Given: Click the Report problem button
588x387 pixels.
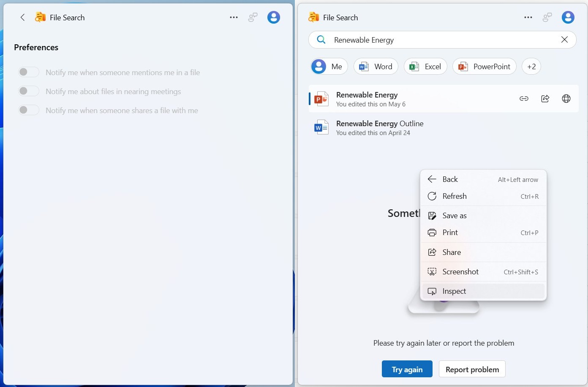Looking at the screenshot, I should 472,369.
